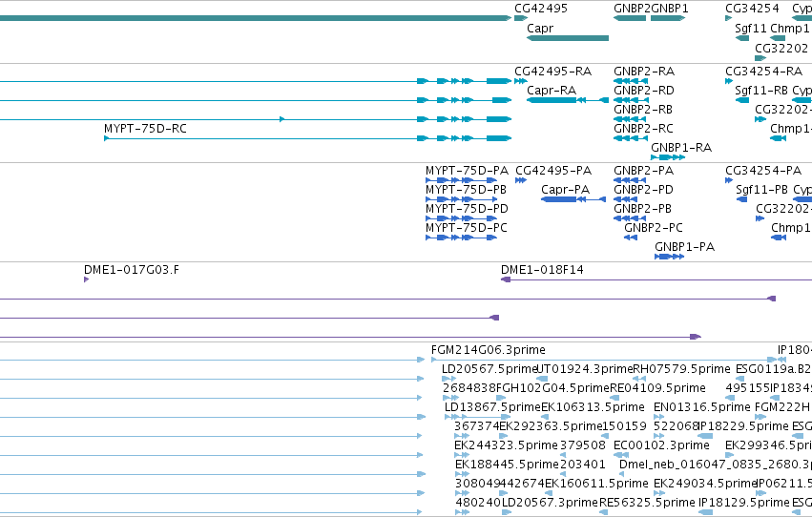
Task: Select the CG42495-PA protein label
Action: click(x=553, y=170)
